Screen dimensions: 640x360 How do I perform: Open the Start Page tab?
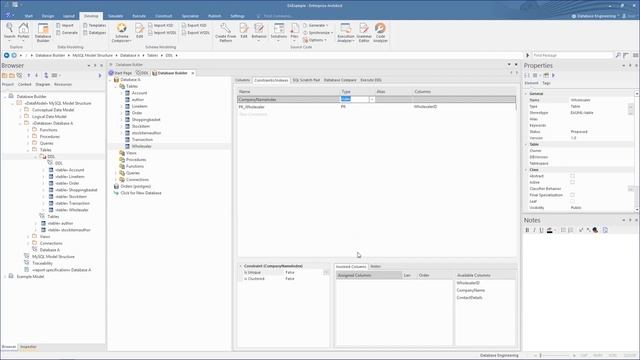120,73
